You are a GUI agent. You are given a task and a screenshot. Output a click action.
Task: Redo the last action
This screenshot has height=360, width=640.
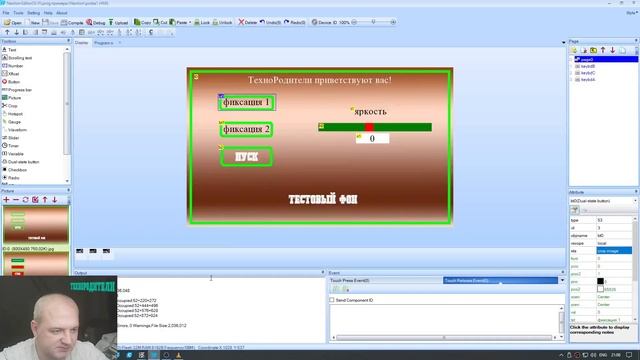(x=294, y=22)
